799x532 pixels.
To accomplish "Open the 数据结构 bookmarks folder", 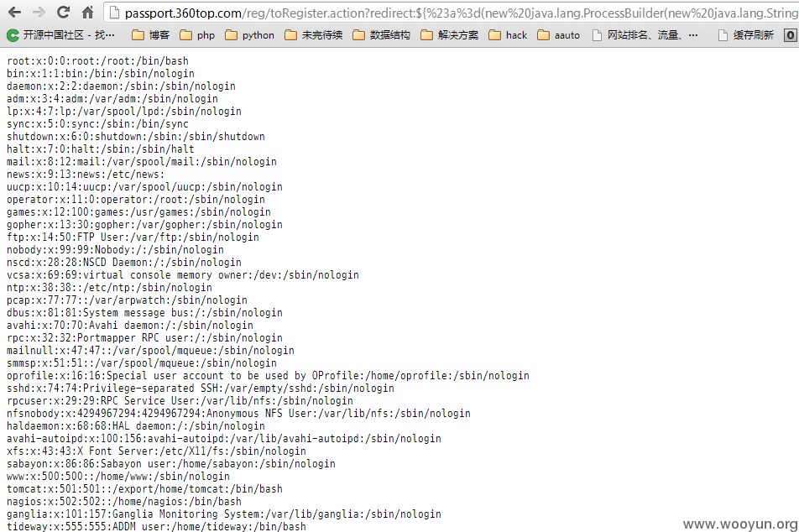I will 382,35.
